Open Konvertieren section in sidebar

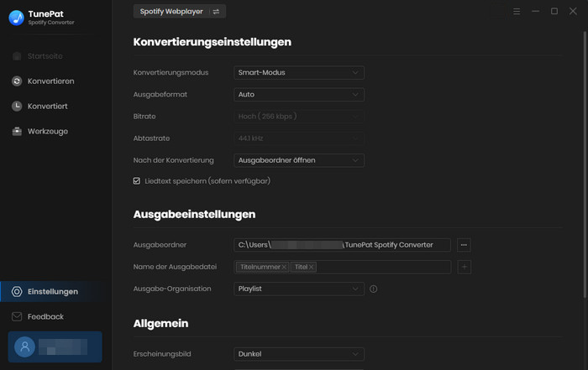coord(50,81)
